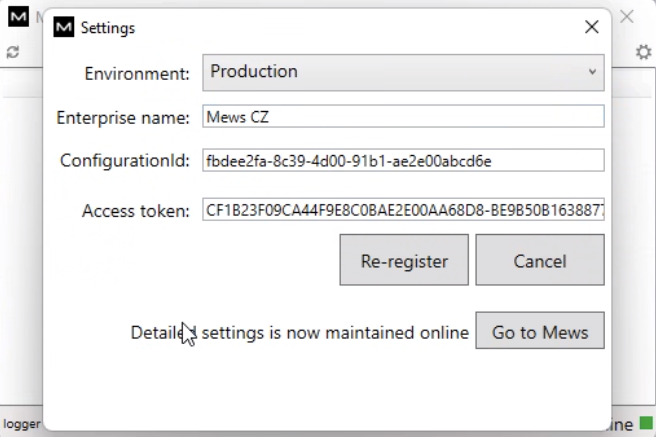Close the Settings dialog with X

[x=592, y=28]
